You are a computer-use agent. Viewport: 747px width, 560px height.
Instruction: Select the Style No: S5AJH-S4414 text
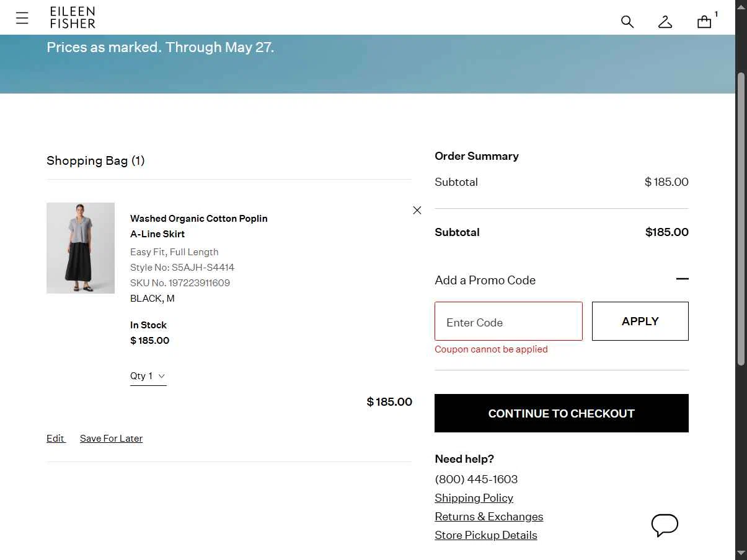(x=182, y=268)
